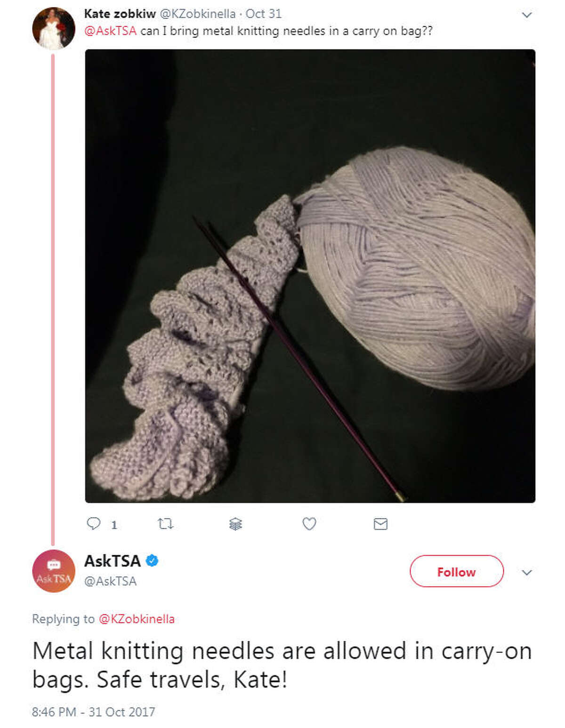Retweet Kate's knitting needles tweet
Screen dimensions: 565x728
pyautogui.click(x=165, y=524)
